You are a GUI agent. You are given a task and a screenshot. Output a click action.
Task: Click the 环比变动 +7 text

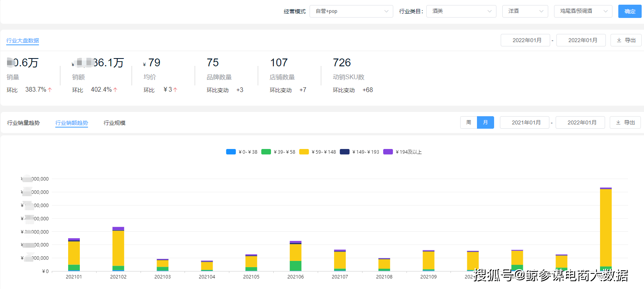(x=303, y=90)
